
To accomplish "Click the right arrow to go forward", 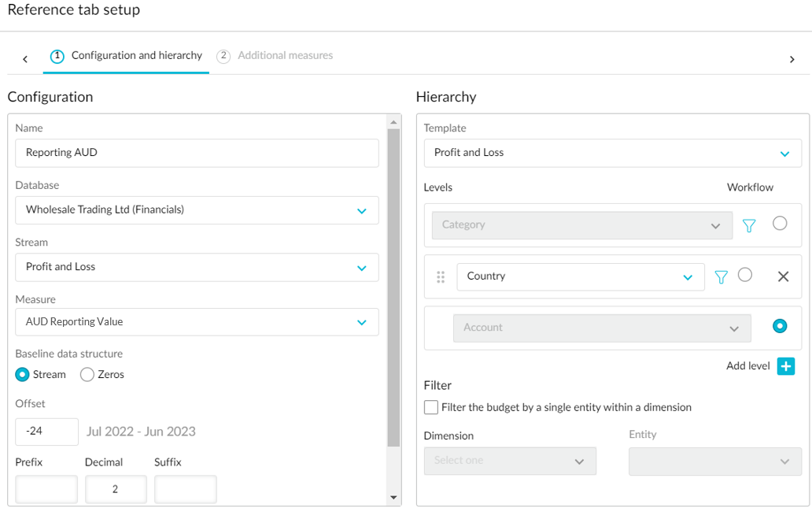I will click(792, 59).
